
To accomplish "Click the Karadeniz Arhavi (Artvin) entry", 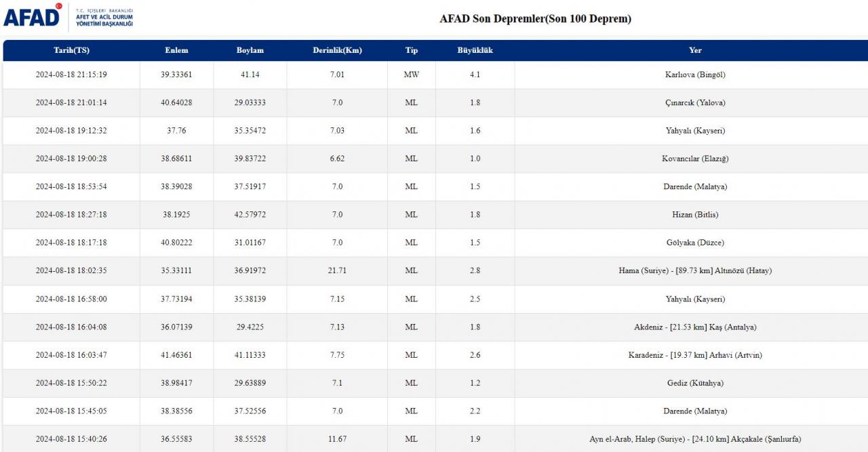I will pos(695,355).
